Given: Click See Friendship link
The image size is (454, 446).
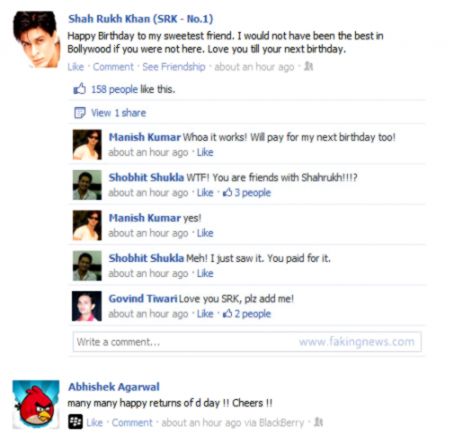Looking at the screenshot, I should pyautogui.click(x=174, y=67).
